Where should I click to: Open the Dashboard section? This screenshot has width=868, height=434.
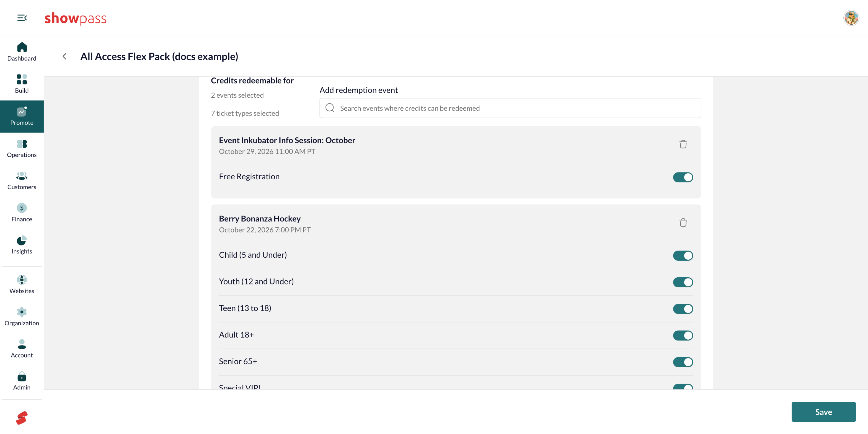click(x=22, y=52)
